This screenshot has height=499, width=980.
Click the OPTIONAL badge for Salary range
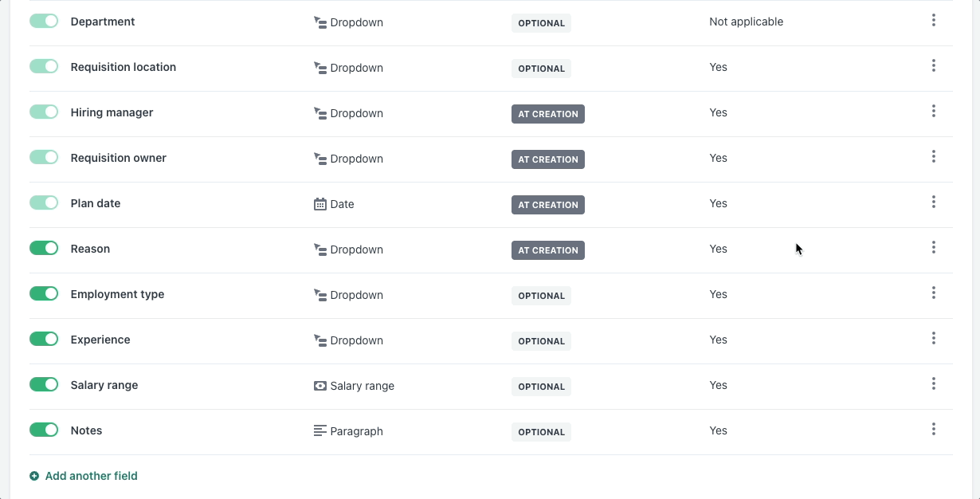pos(541,387)
